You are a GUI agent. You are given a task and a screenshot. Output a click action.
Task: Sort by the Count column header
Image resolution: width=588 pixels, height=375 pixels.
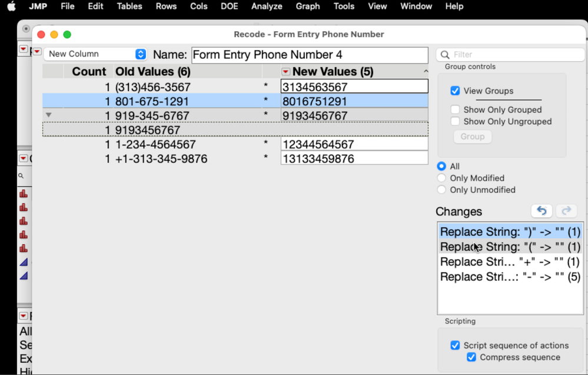point(89,71)
